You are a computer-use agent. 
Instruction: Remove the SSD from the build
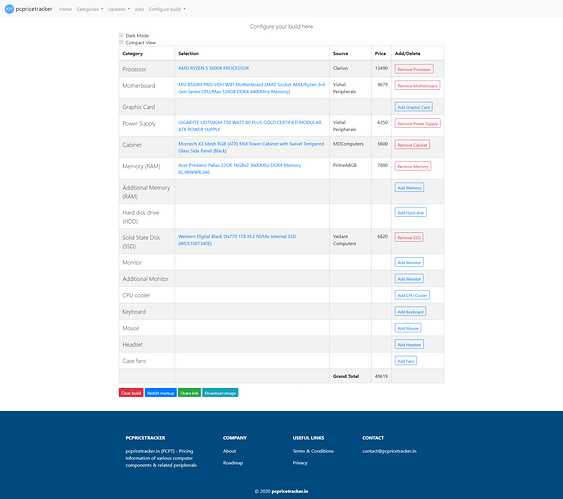409,237
